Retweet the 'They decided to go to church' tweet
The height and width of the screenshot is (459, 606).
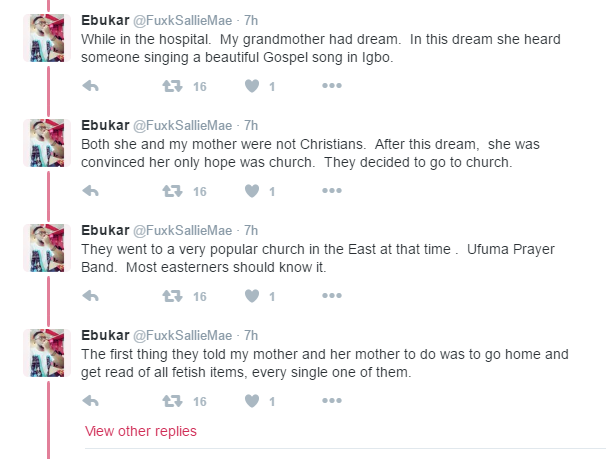pyautogui.click(x=173, y=191)
